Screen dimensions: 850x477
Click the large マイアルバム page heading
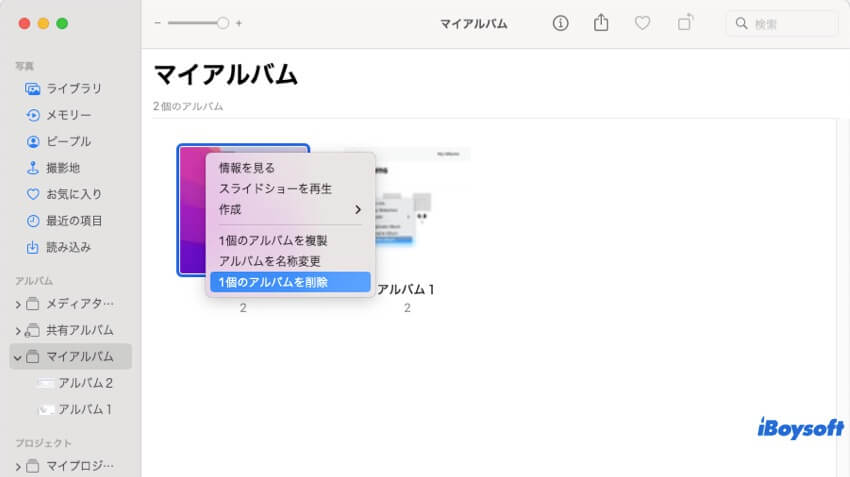[226, 74]
